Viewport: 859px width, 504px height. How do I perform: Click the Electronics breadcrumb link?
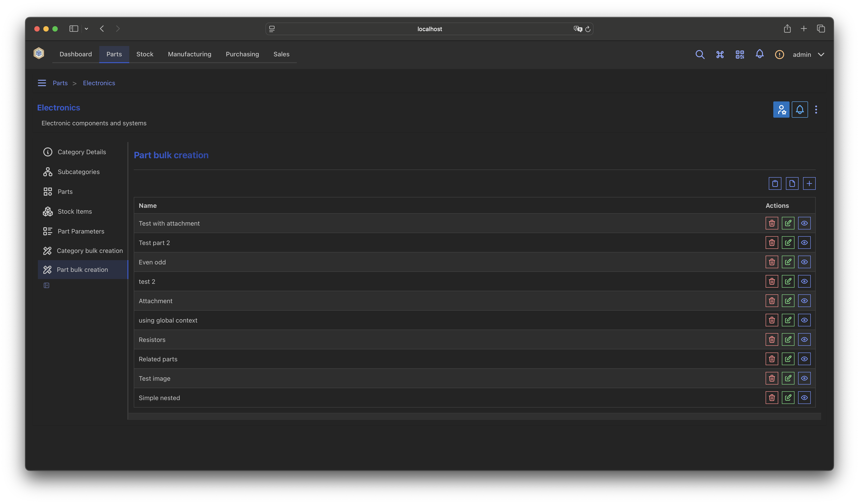point(99,83)
